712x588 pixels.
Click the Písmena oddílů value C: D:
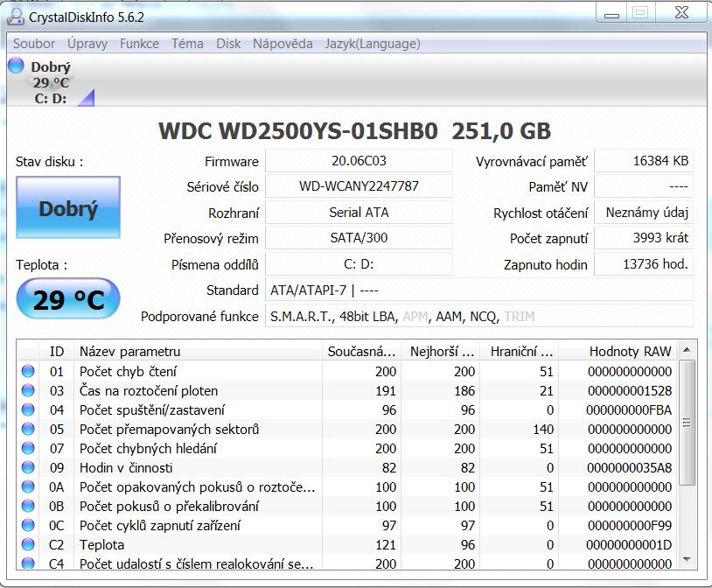coord(359,264)
